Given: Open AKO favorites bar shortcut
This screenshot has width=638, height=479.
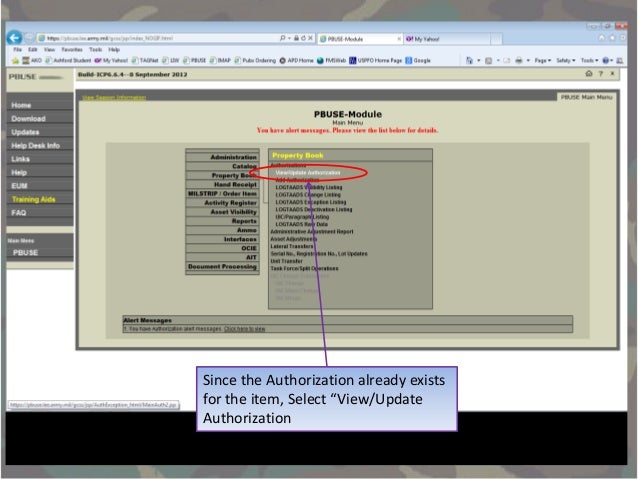Looking at the screenshot, I should 32,61.
